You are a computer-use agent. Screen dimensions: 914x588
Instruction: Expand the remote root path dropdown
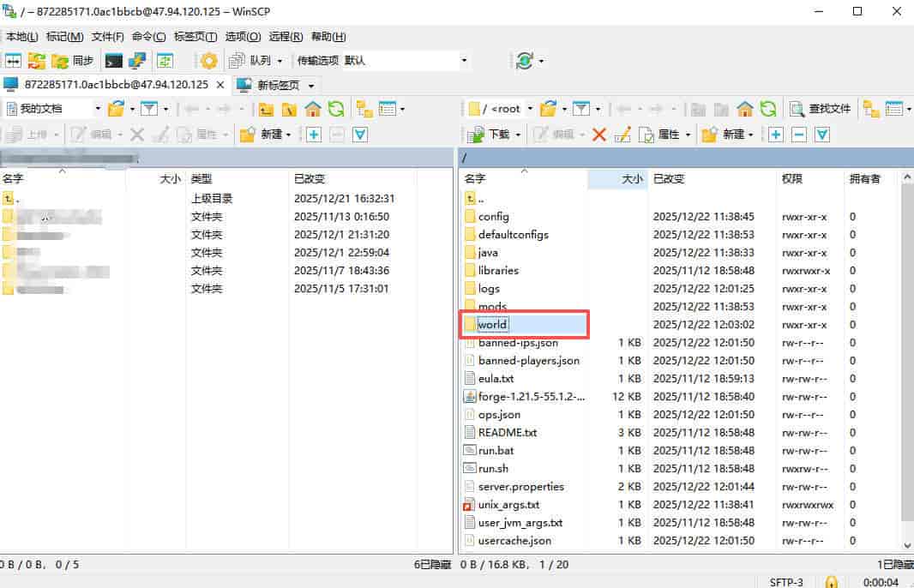pyautogui.click(x=530, y=109)
